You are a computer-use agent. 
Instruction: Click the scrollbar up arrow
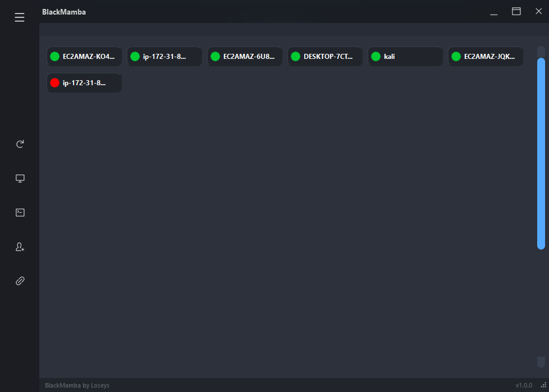(x=541, y=52)
